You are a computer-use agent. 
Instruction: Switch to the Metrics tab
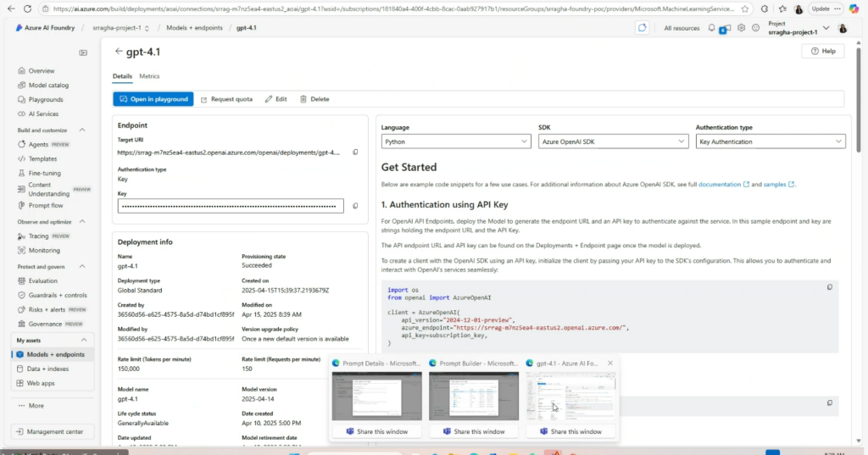(x=149, y=76)
